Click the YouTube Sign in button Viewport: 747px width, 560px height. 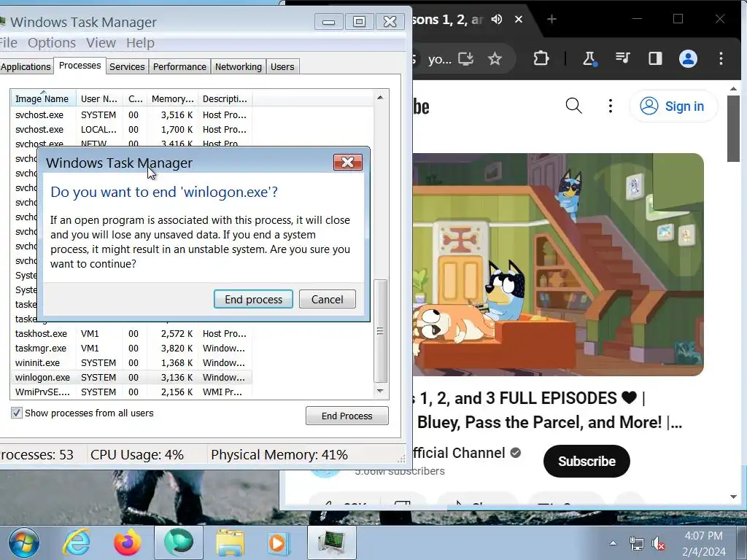(x=673, y=106)
